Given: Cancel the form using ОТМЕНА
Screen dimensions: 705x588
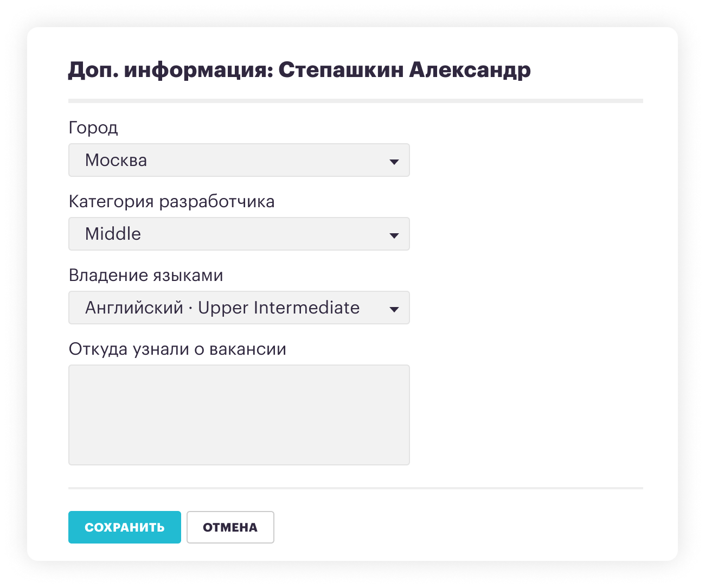Looking at the screenshot, I should (x=230, y=527).
